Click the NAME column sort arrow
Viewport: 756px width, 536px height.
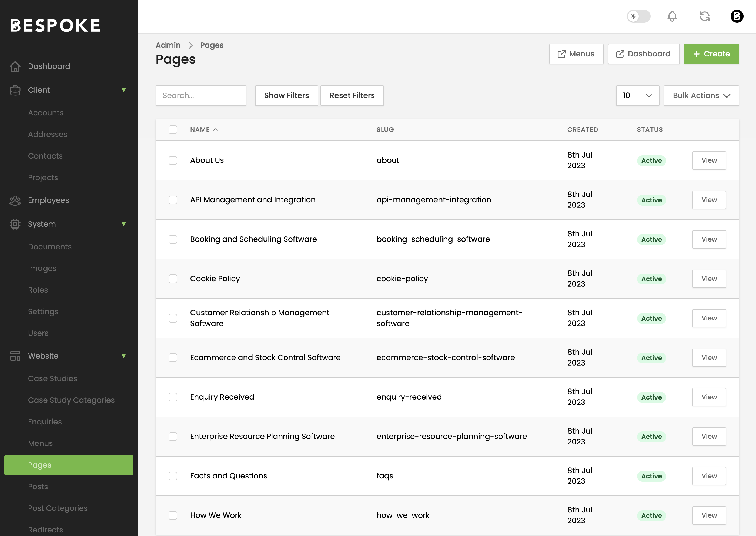pos(216,130)
